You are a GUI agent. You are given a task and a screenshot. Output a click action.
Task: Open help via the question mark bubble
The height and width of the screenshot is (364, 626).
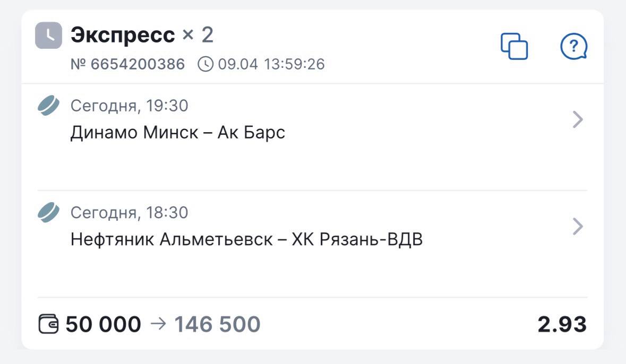(573, 46)
